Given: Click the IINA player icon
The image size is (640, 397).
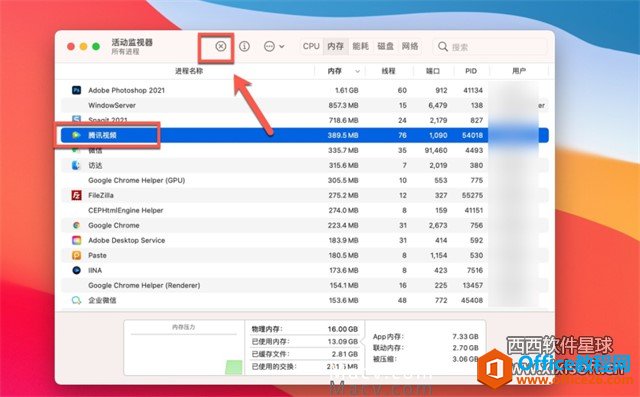Looking at the screenshot, I should tap(76, 270).
